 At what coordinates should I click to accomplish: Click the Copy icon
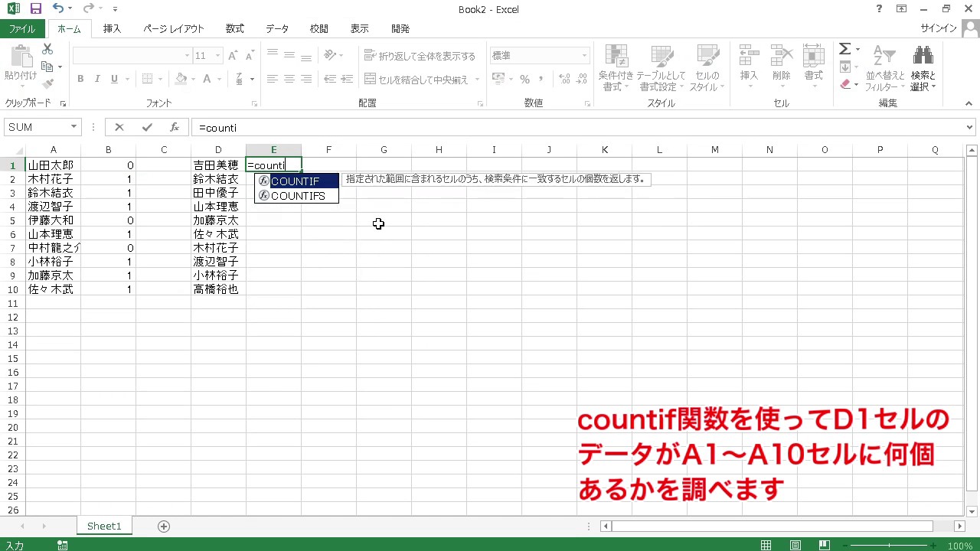[47, 67]
